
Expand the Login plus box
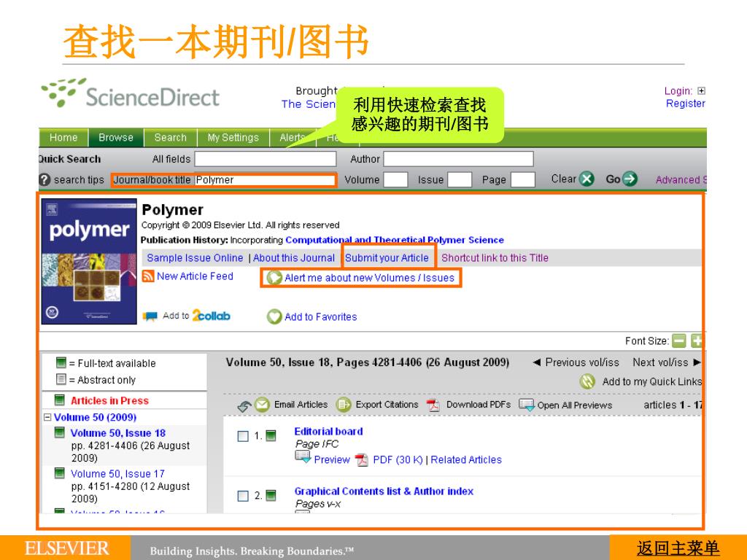pyautogui.click(x=701, y=91)
